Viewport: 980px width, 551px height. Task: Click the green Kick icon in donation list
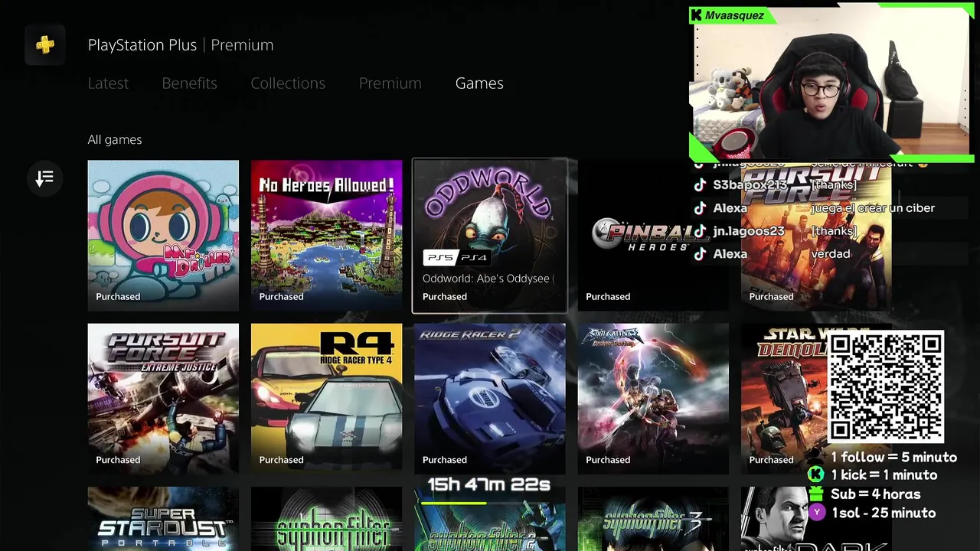click(x=816, y=475)
